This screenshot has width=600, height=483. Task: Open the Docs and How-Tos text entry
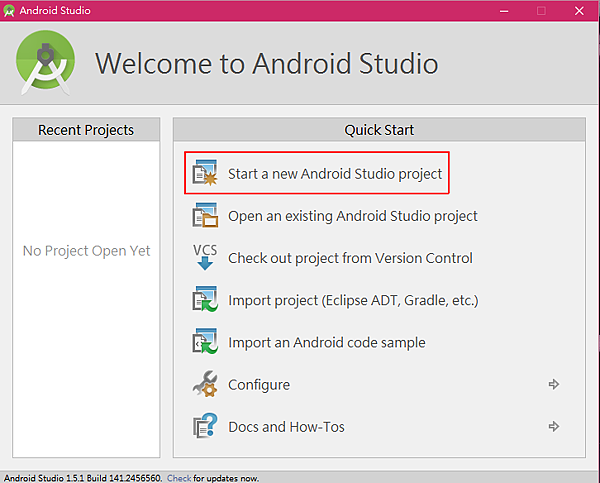pyautogui.click(x=286, y=426)
